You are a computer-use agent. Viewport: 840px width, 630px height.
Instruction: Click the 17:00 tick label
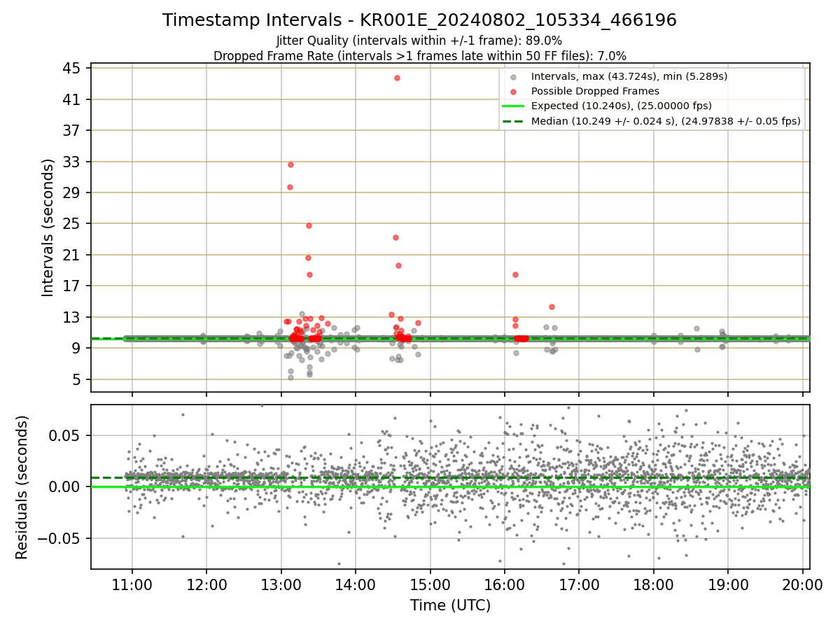pyautogui.click(x=578, y=584)
